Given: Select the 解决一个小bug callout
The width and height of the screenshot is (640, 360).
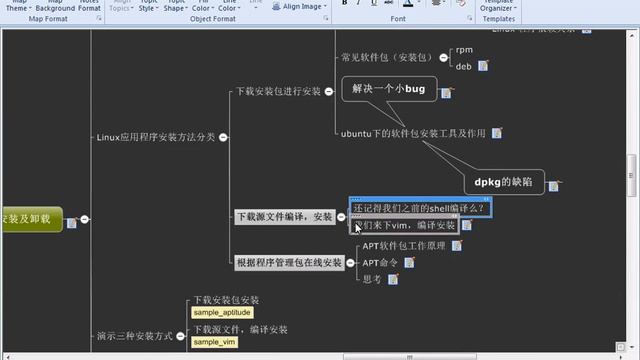Looking at the screenshot, I should (389, 89).
